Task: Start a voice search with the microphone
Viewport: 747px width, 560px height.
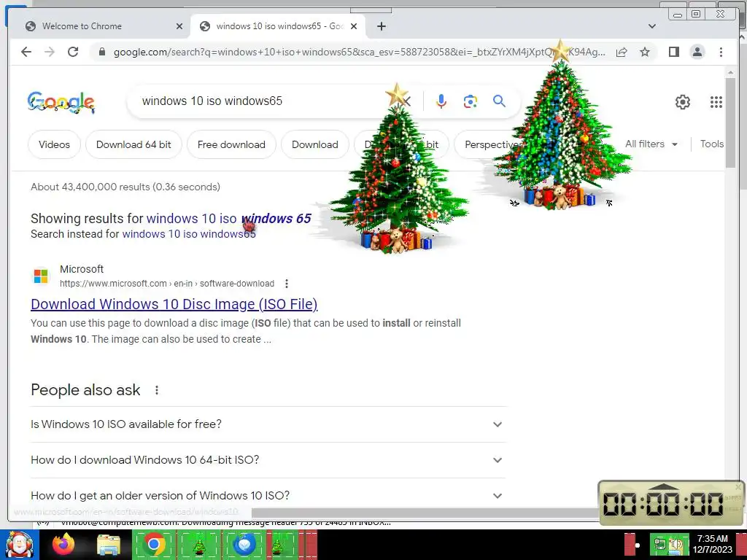Action: pos(441,101)
